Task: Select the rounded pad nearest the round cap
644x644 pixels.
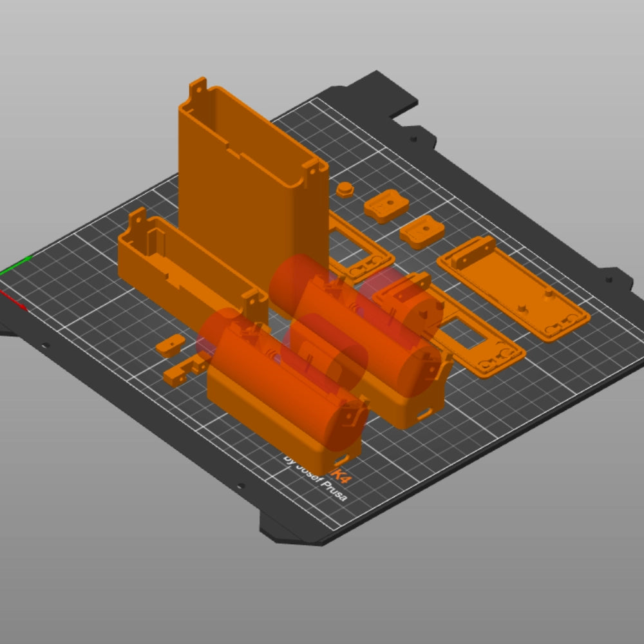Action: pyautogui.click(x=386, y=207)
